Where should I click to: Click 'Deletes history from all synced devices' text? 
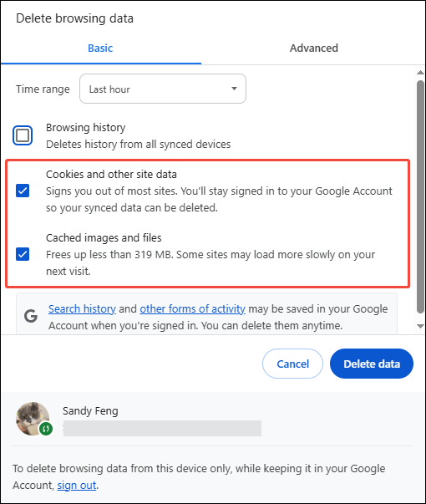[x=139, y=145]
